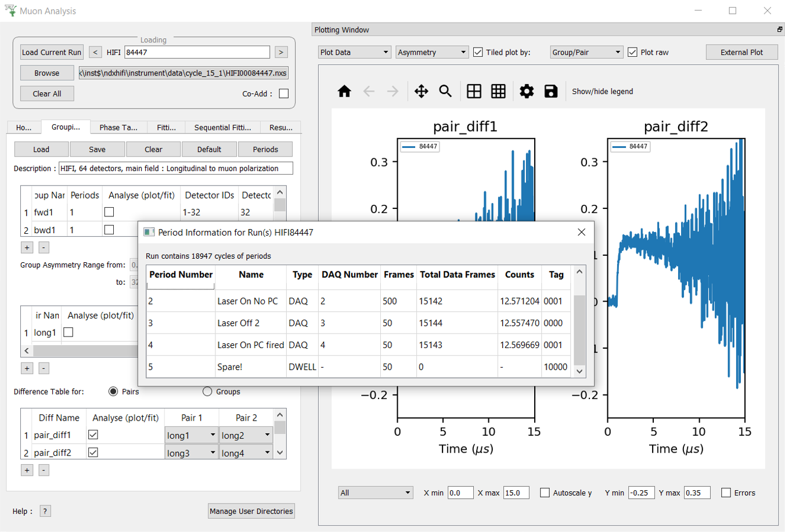Enable the Co-Add checkbox
Image resolution: width=785 pixels, height=532 pixels.
click(x=283, y=93)
